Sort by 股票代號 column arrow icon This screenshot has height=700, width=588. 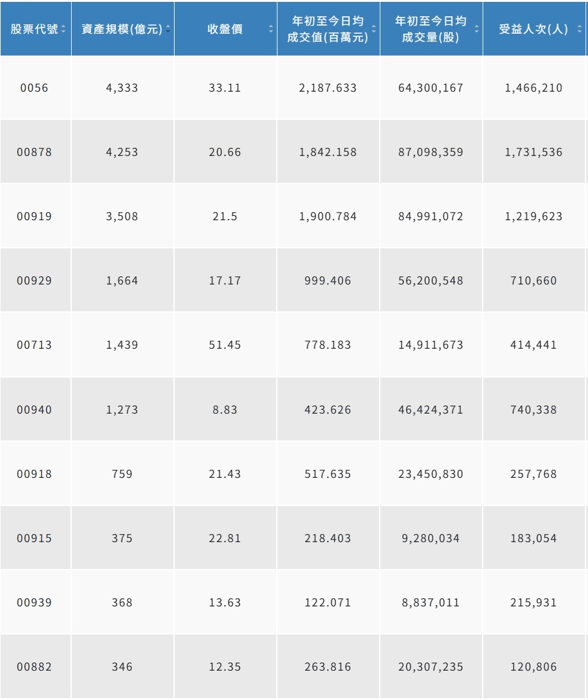click(x=64, y=29)
